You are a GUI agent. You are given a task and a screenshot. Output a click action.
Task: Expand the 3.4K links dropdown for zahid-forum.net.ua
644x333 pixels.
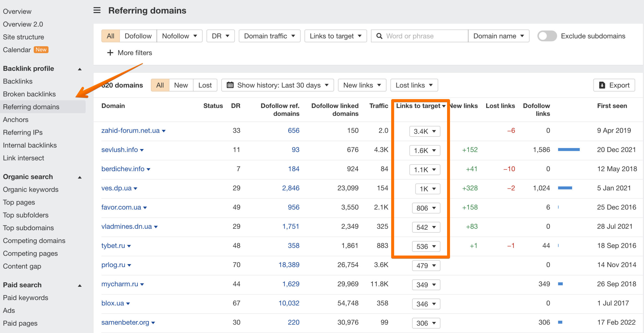tap(425, 131)
